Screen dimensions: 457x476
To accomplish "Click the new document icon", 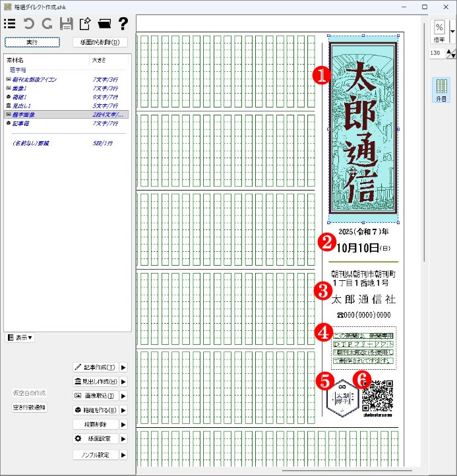I will click(84, 24).
